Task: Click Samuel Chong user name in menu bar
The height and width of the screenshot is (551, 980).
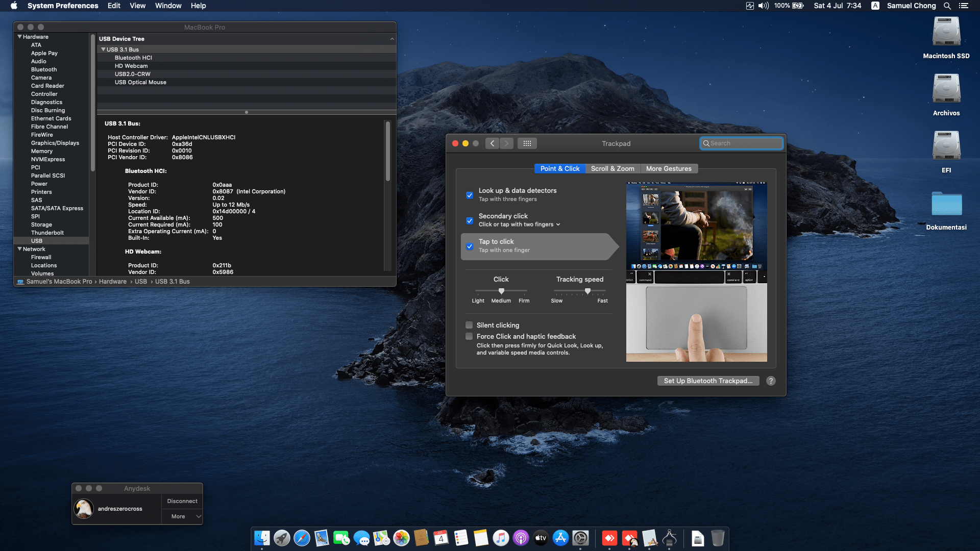Action: 911,6
